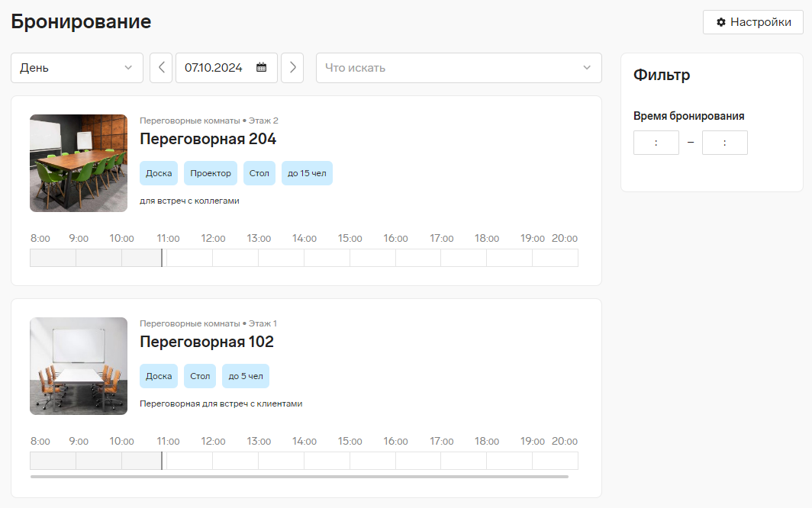The width and height of the screenshot is (812, 508).
Task: Click the booking end time field
Action: (x=724, y=143)
